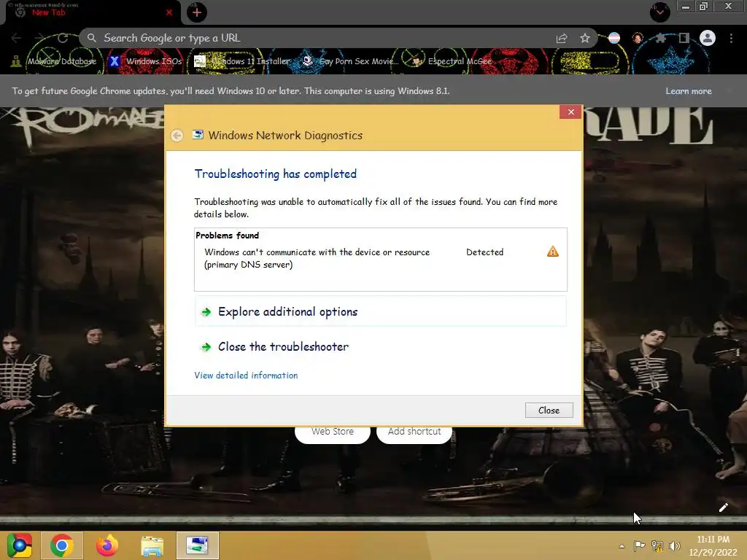The height and width of the screenshot is (560, 747).
Task: Select Network Diagnostics taskbar icon
Action: pos(197,545)
